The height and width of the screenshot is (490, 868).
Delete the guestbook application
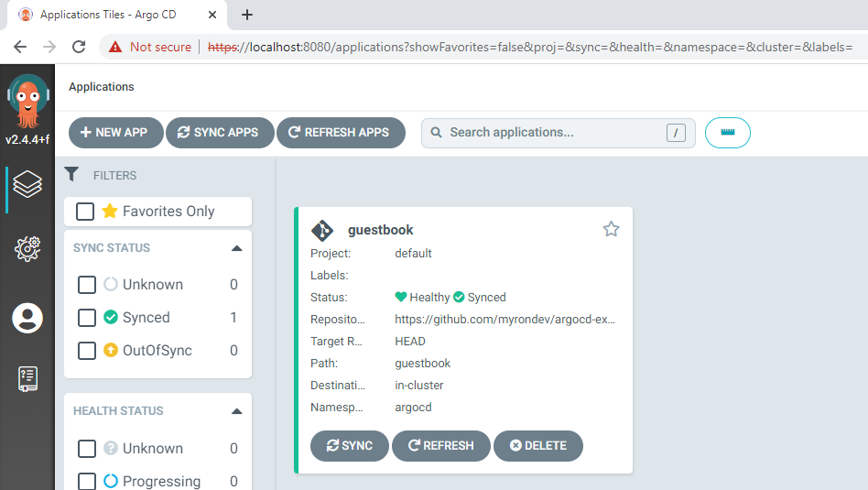[x=538, y=446]
